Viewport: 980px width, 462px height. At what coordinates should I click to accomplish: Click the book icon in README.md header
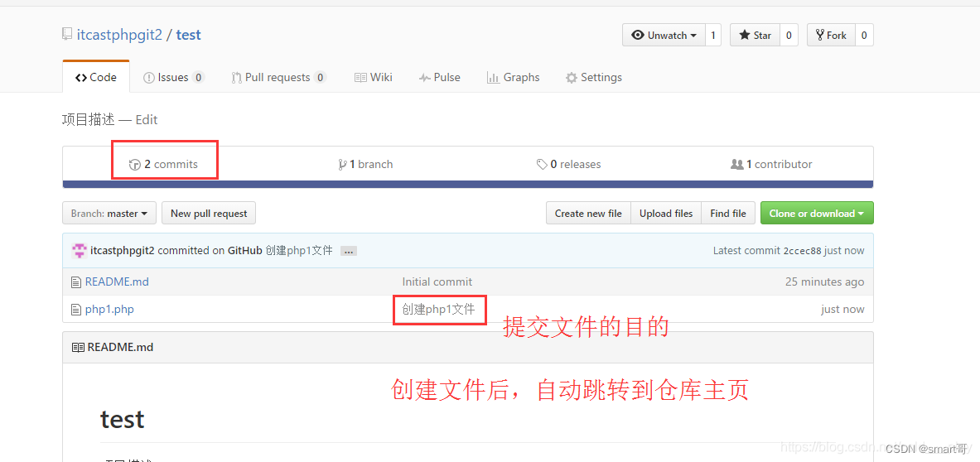click(78, 347)
